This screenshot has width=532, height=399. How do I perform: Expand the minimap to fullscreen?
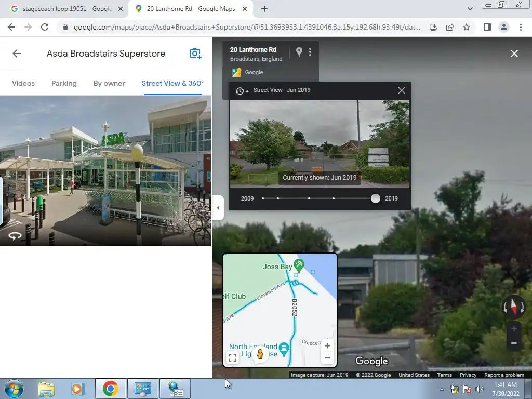tap(232, 357)
